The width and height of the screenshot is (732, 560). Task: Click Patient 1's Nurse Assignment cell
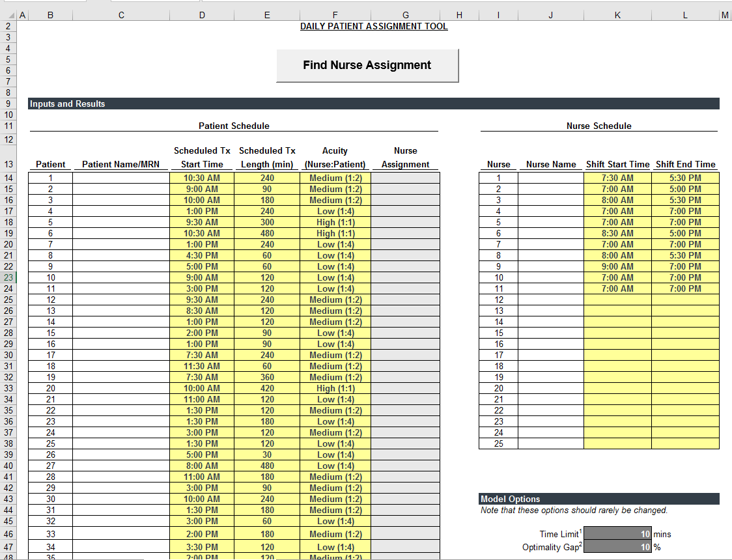pos(405,177)
